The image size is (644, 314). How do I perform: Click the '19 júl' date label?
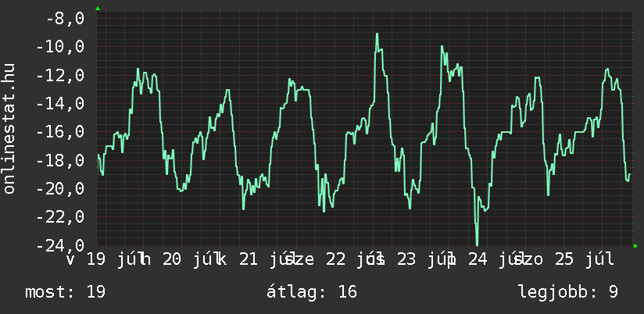[114, 259]
